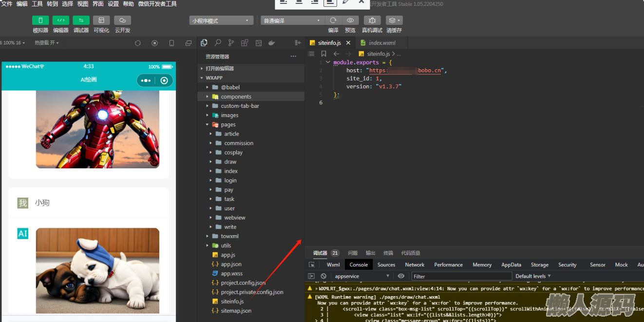The width and height of the screenshot is (644, 322).
Task: Toggle the debugger panel button
Action: tap(81, 20)
